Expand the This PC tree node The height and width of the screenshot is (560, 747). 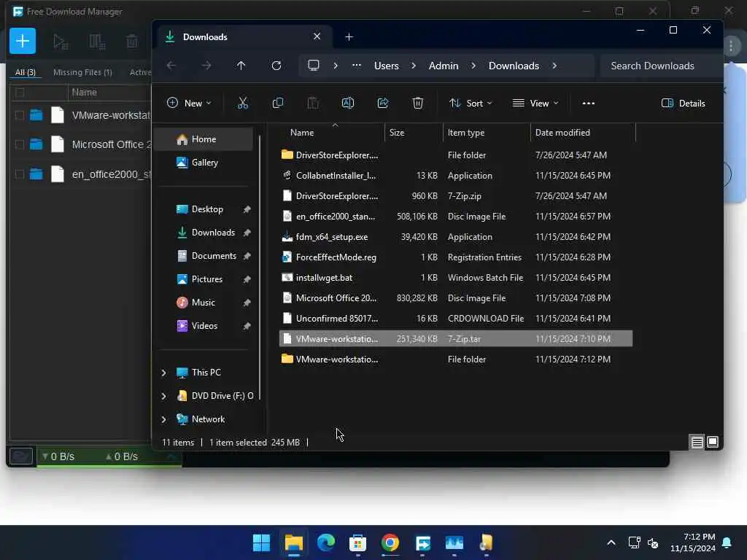pos(163,373)
